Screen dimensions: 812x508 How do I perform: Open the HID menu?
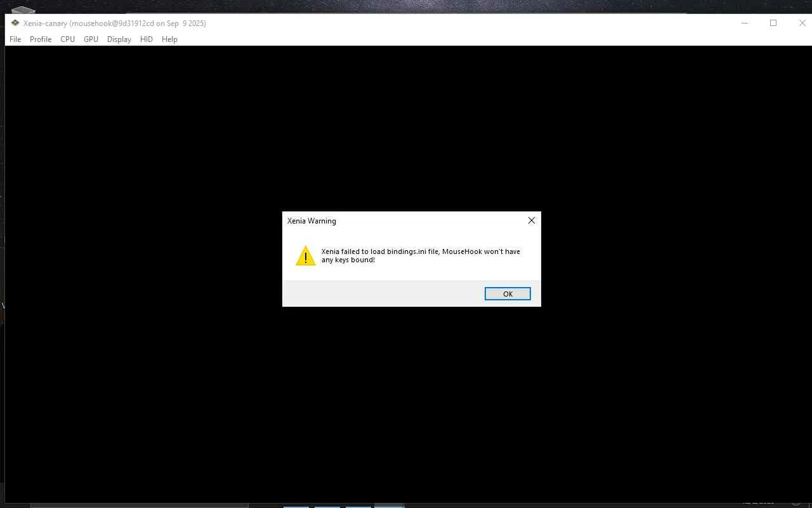coord(147,39)
